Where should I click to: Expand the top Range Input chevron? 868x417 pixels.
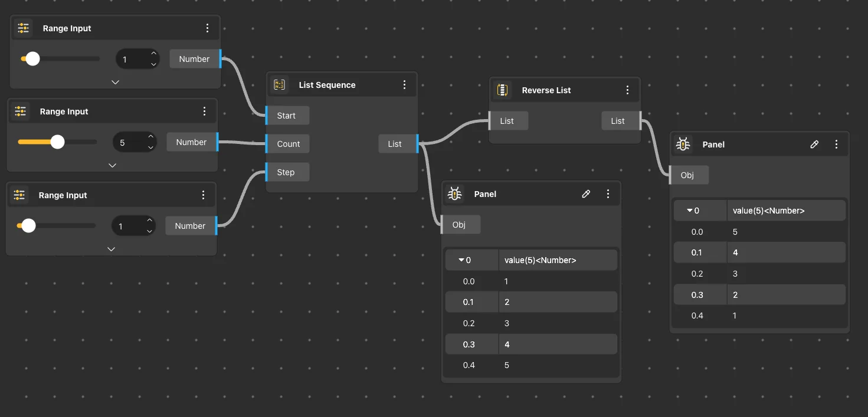pos(115,82)
